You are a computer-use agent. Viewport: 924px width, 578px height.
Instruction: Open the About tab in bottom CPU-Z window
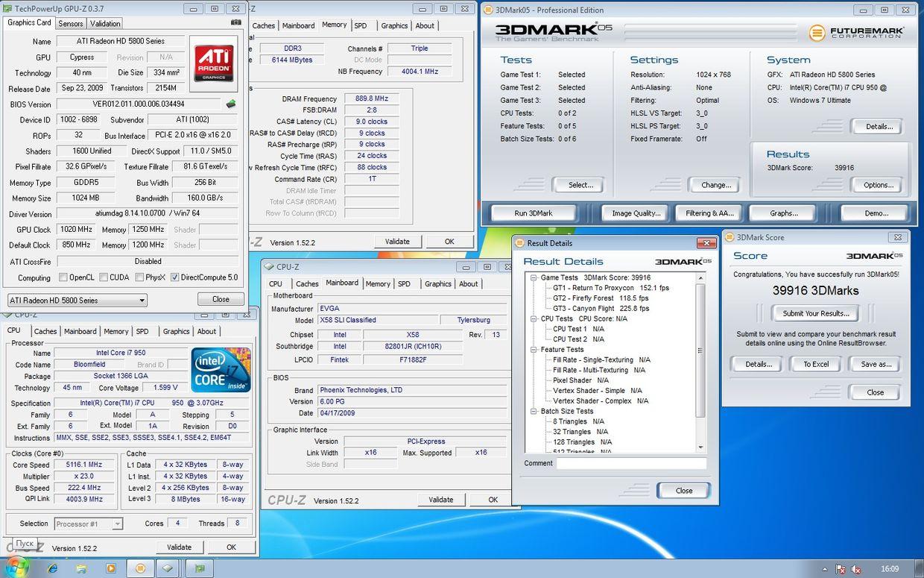207,331
